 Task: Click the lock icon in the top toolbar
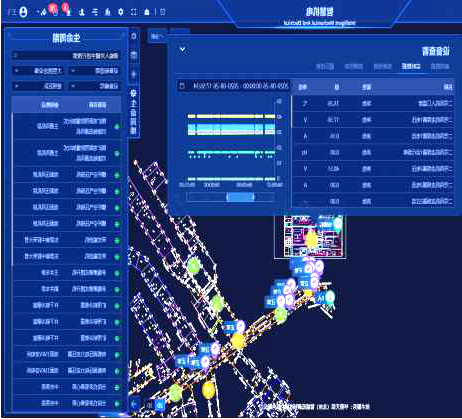tap(147, 12)
